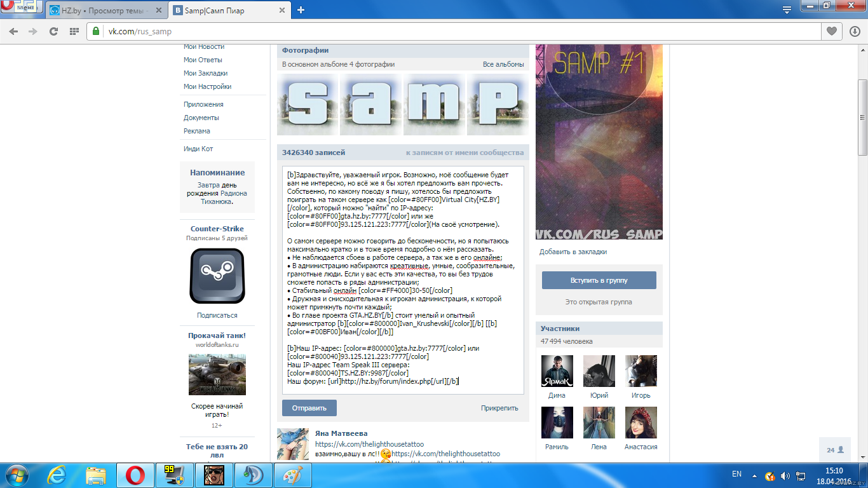The height and width of the screenshot is (488, 868).
Task: Open the friends online counter 24
Action: point(835,450)
